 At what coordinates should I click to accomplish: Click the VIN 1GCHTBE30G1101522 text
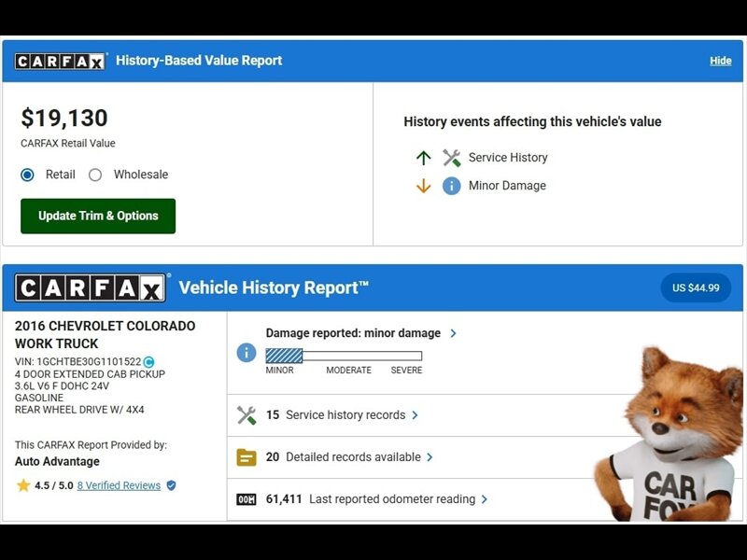(x=78, y=362)
